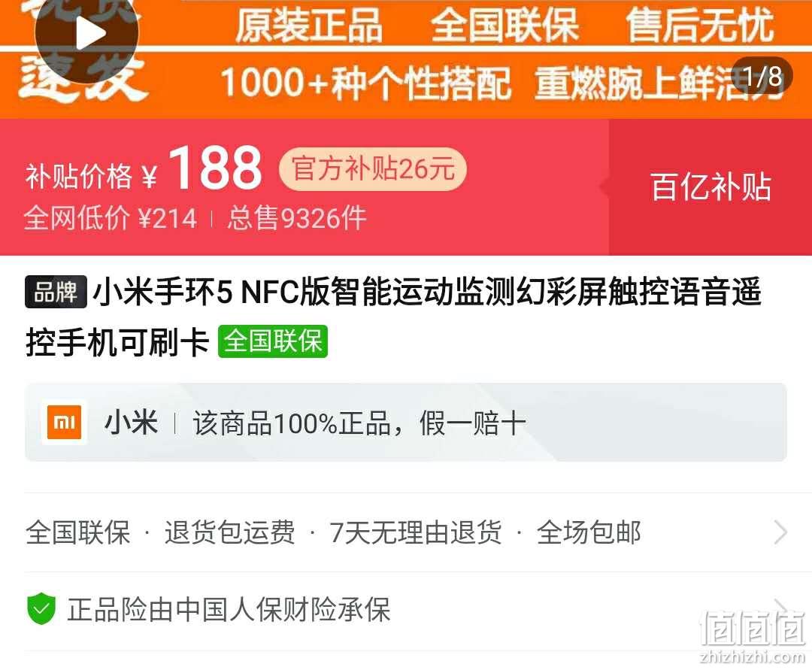Viewport: 812px width, 670px height.
Task: Open the 百亿补贴 subsidy section
Action: (710, 187)
